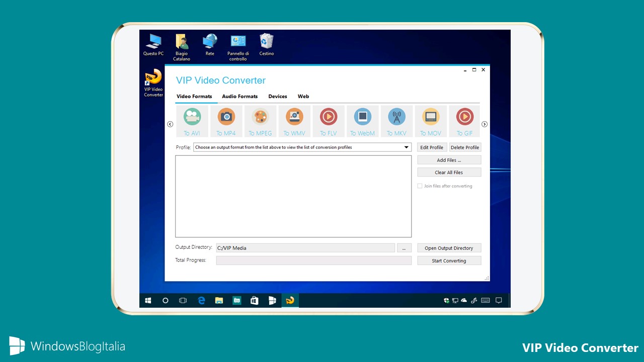Viewport: 644px width, 362px height.
Task: Open the Action Center notification icon
Action: [499, 301]
